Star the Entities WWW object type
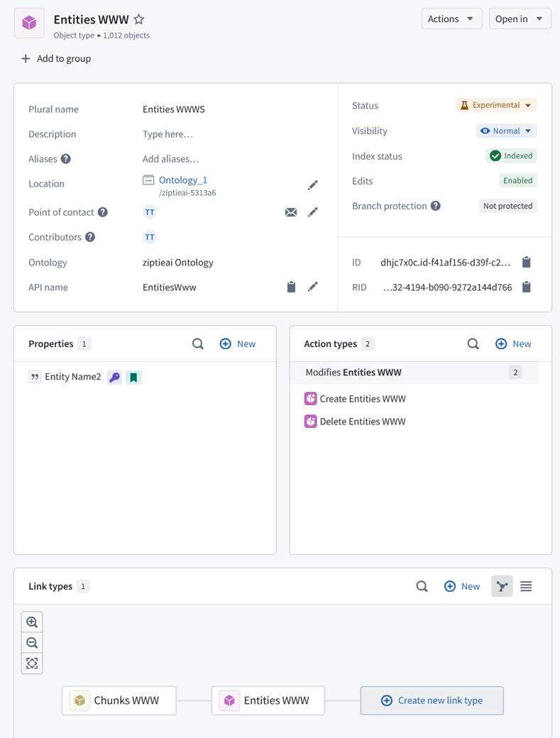The image size is (560, 738). (x=139, y=19)
